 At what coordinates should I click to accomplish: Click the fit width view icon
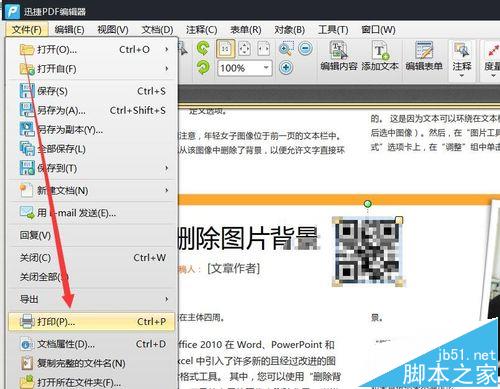coord(263,49)
